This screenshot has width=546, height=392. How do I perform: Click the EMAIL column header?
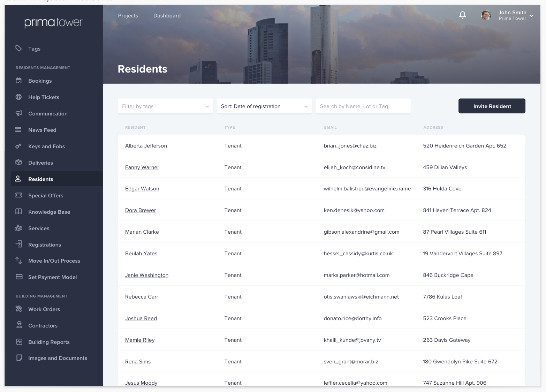pyautogui.click(x=330, y=127)
